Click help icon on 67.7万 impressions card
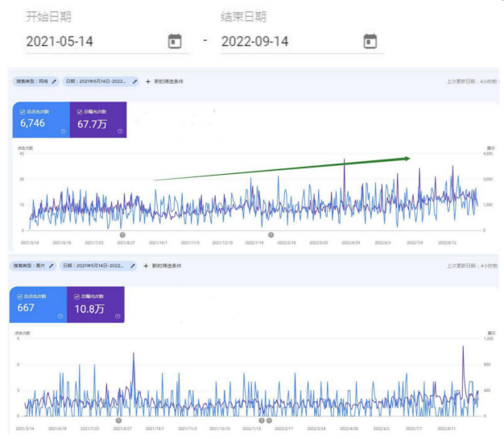The height and width of the screenshot is (439, 504). pos(120,131)
